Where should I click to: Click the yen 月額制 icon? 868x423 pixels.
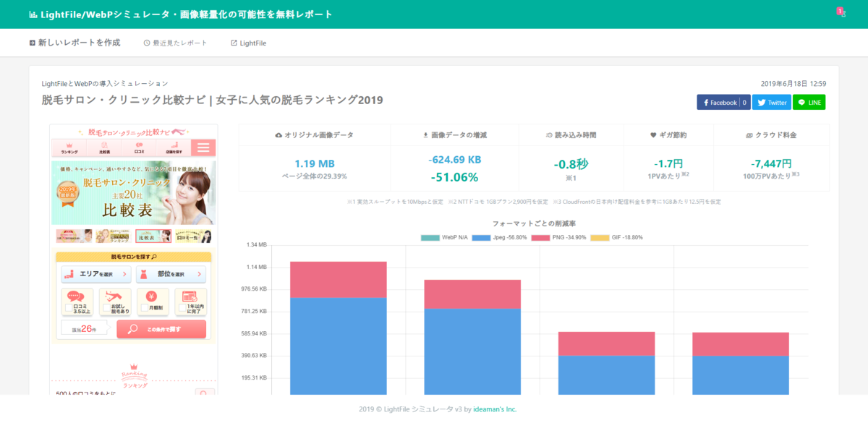152,296
